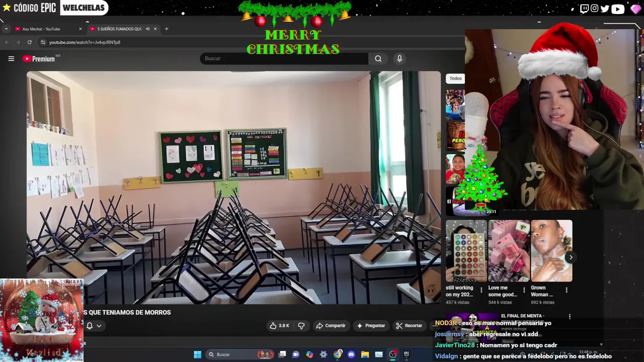This screenshot has height=362, width=644.
Task: Open the Preguntar AI button
Action: tap(371, 326)
